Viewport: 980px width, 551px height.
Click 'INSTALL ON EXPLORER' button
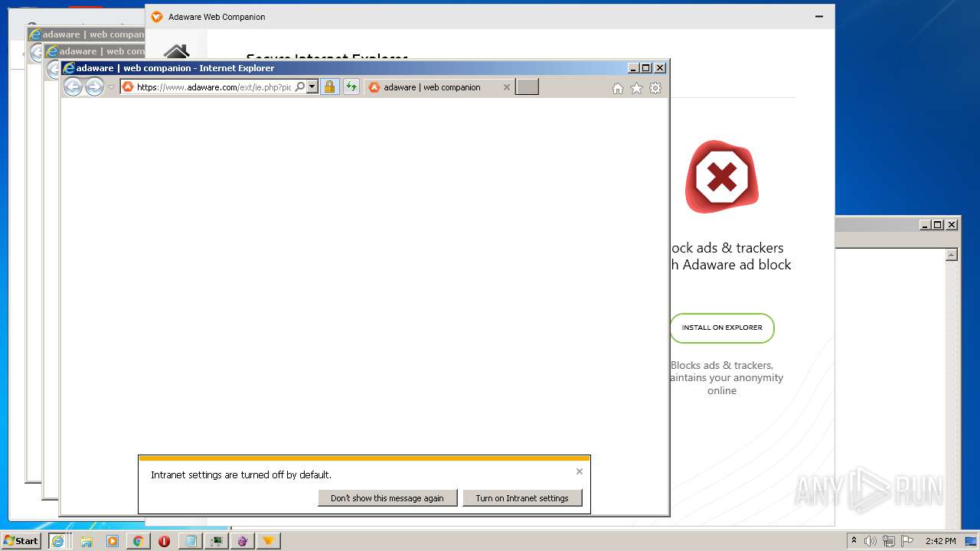click(722, 328)
